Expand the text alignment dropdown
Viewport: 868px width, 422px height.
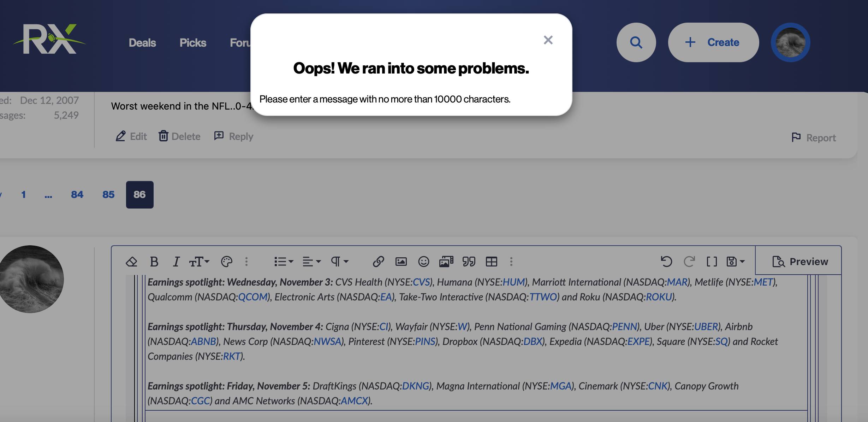tap(311, 262)
